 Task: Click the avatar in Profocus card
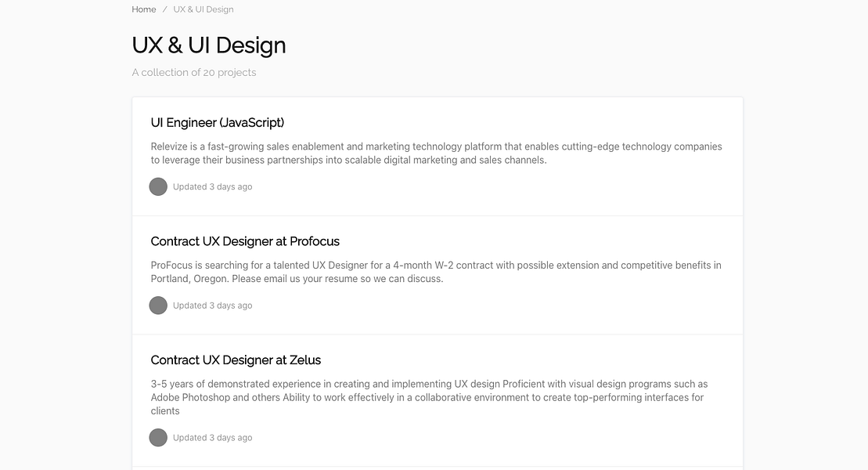[158, 305]
